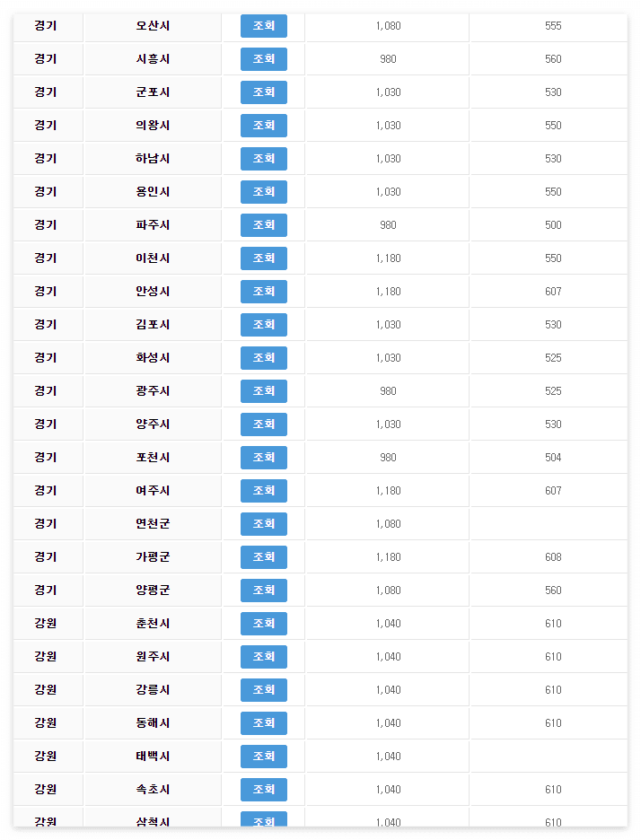Image resolution: width=641 pixels, height=840 pixels.
Task: Select 조회 for the 의왕시 row
Action: [x=263, y=126]
